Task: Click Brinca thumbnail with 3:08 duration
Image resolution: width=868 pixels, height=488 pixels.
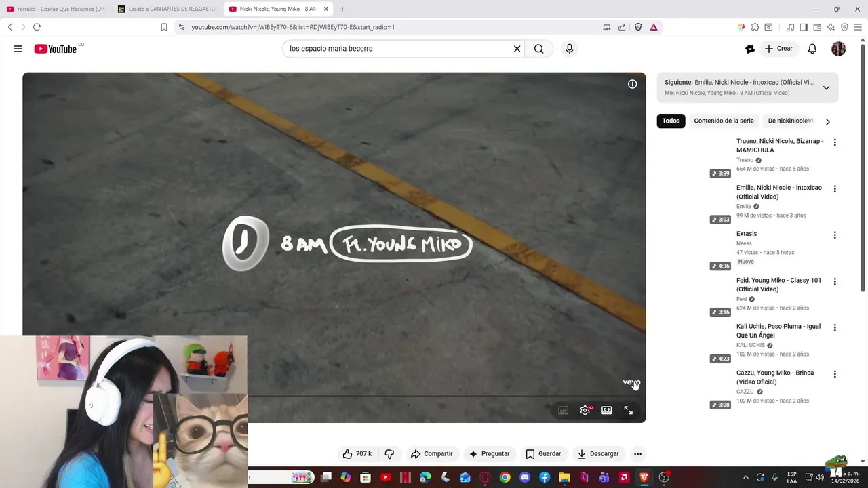Action: point(694,389)
